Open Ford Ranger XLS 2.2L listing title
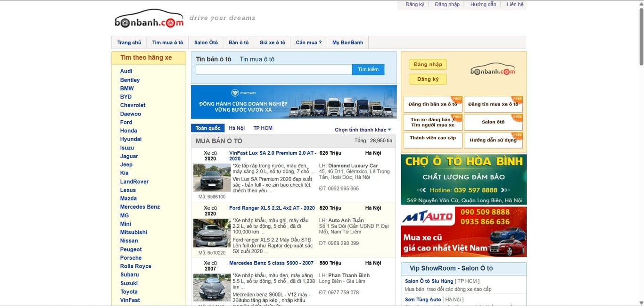The width and height of the screenshot is (644, 306). 272,208
